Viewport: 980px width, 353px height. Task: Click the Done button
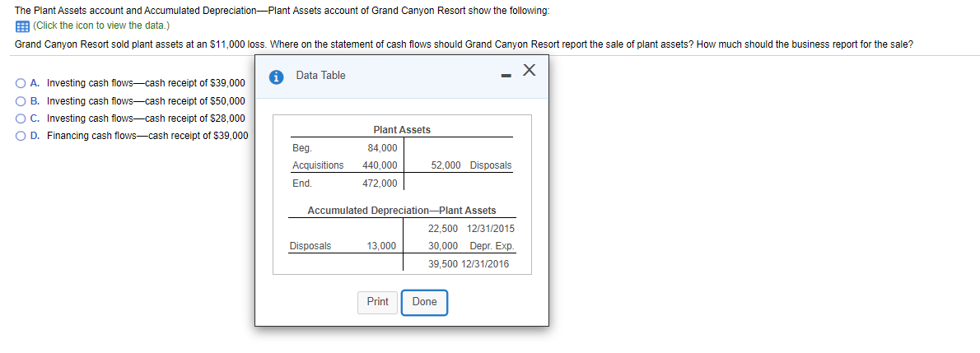tap(424, 302)
